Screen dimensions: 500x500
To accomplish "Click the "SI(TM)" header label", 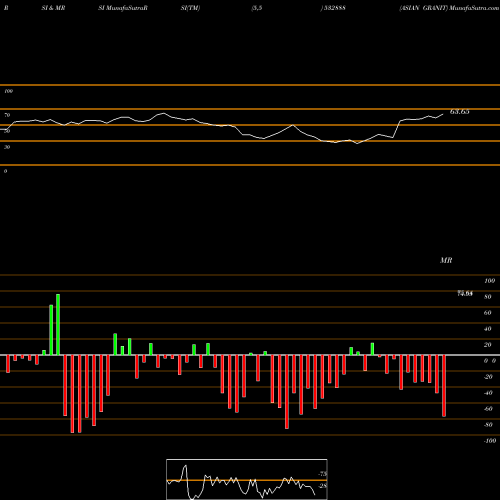I will pos(190,8).
